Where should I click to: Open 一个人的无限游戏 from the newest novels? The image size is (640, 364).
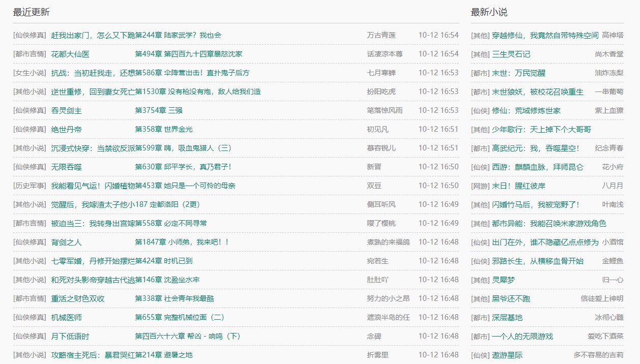522,337
